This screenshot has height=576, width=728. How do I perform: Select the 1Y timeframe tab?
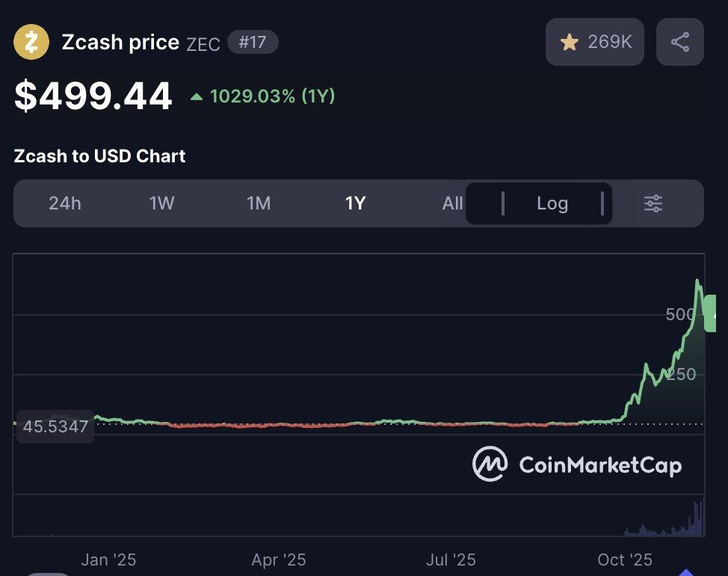[355, 203]
